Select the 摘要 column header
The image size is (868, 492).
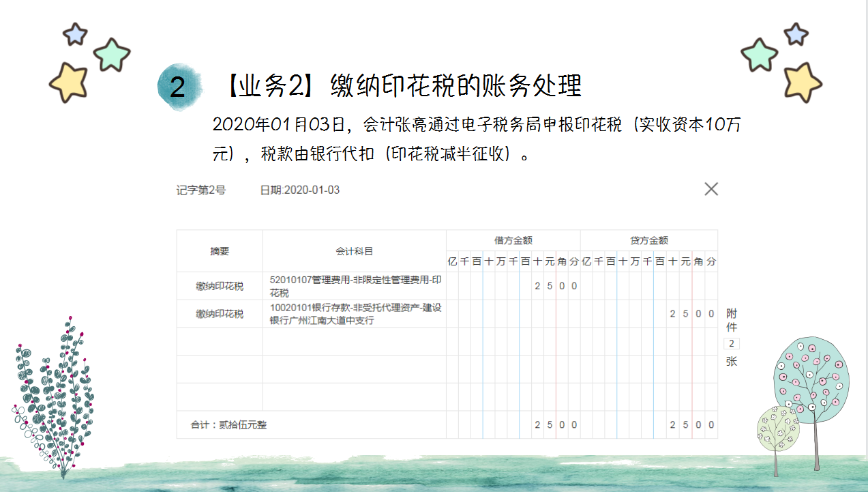tap(220, 251)
